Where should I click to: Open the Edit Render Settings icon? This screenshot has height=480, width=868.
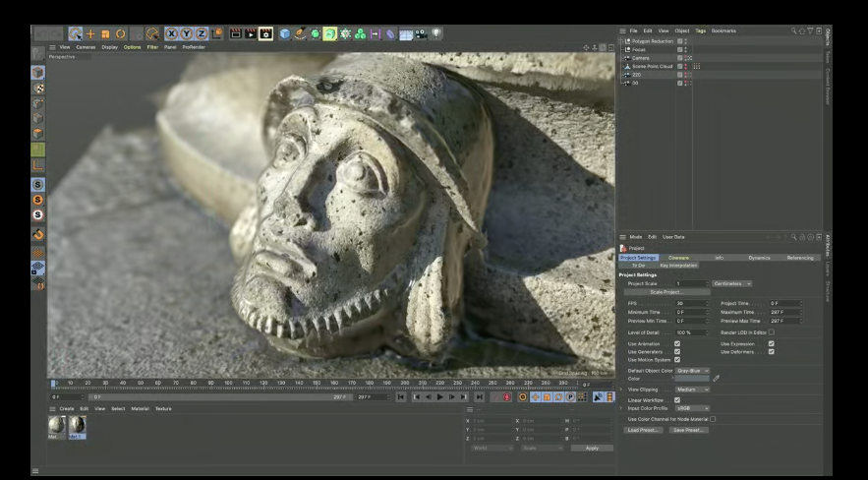[265, 33]
